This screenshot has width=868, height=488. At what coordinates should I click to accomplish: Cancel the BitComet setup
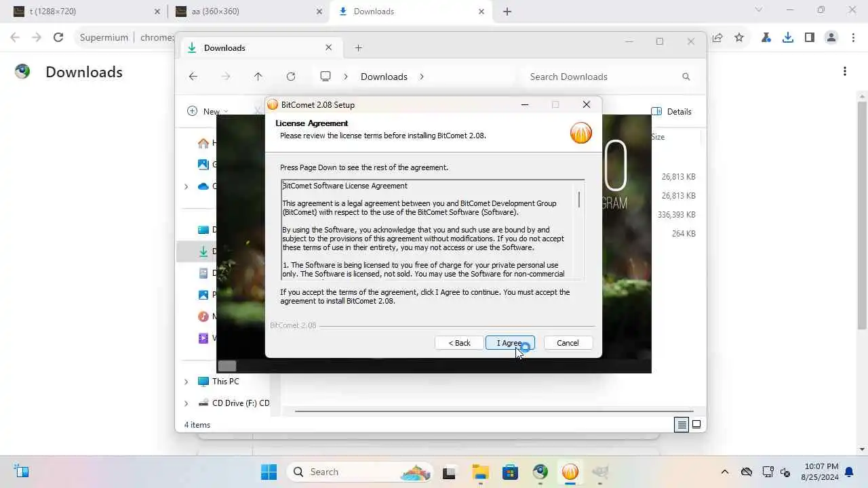click(568, 343)
